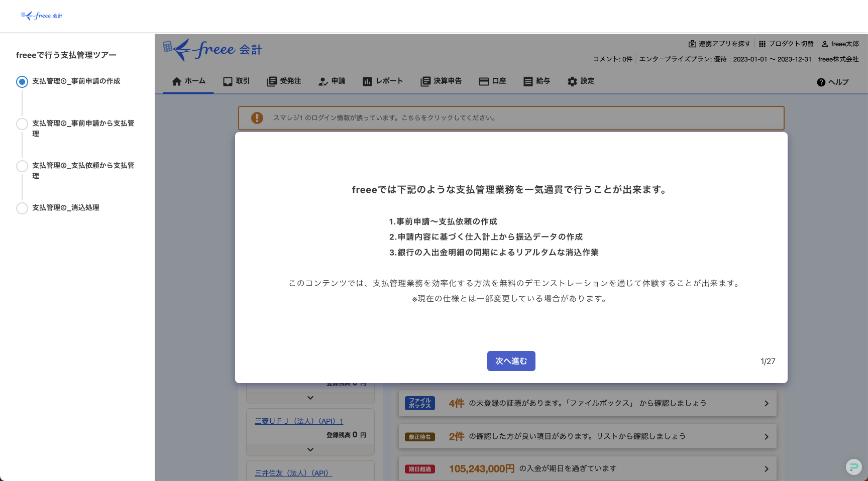Screen dimensions: 868x481
Task: Click プロダクト切替 link
Action: coord(786,44)
